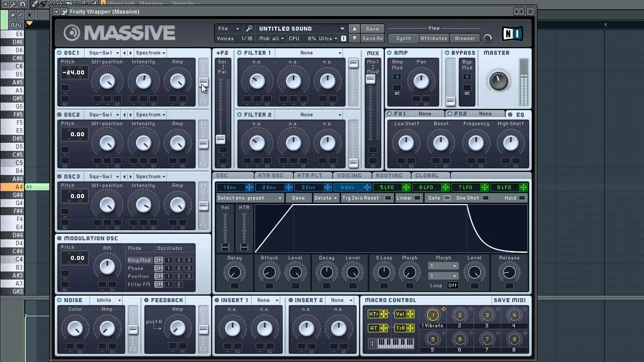Enable the One Shot envelope checkbox
The image size is (644, 362).
[x=486, y=198]
